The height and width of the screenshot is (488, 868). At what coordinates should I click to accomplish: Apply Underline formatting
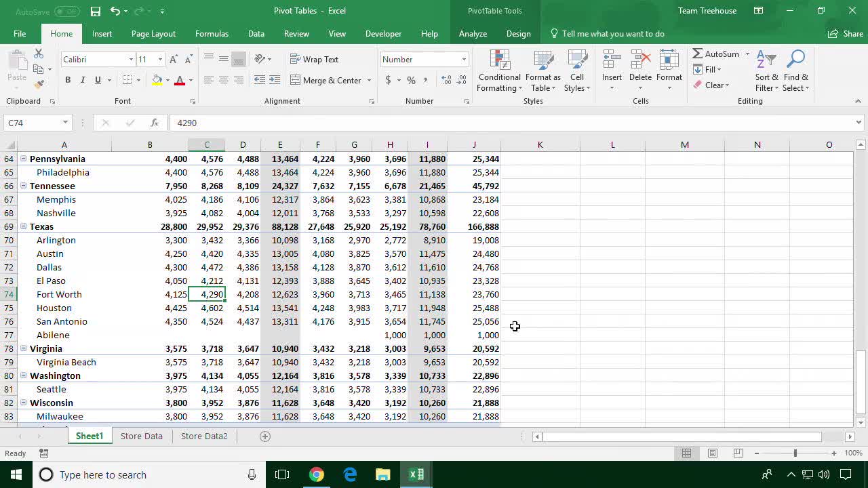(x=98, y=80)
